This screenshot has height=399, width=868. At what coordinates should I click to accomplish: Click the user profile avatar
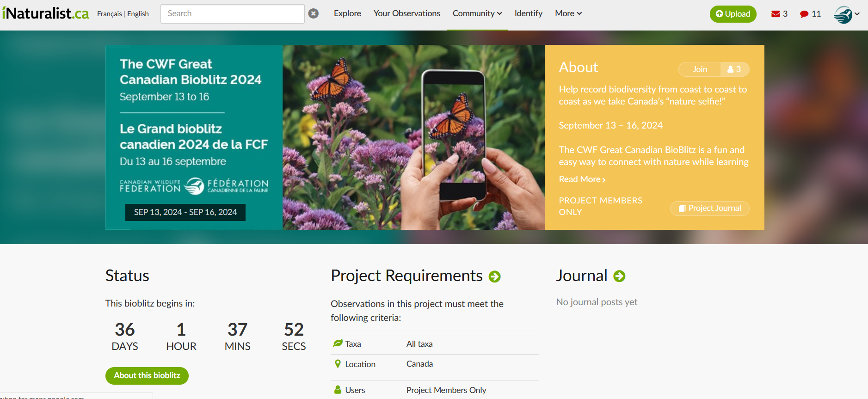point(843,14)
